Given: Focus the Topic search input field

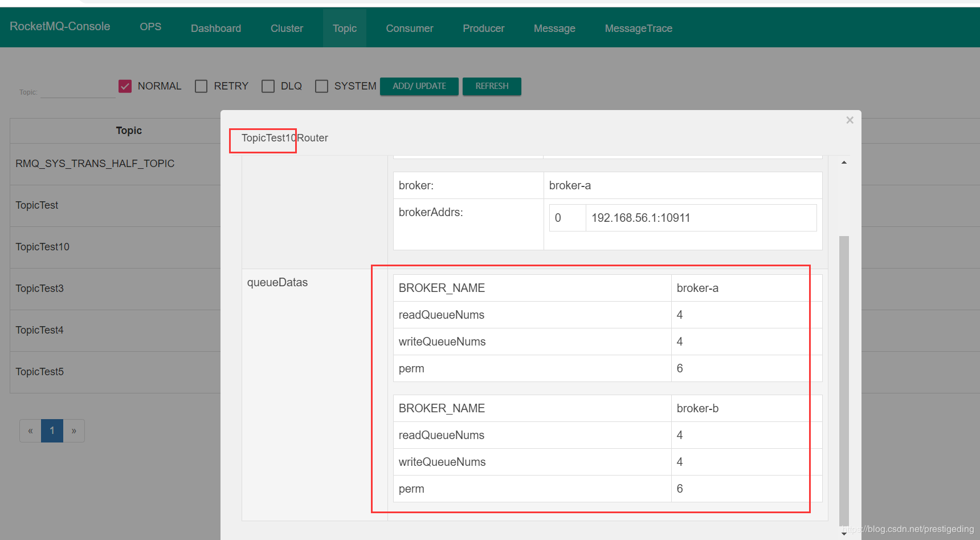Looking at the screenshot, I should pyautogui.click(x=77, y=91).
